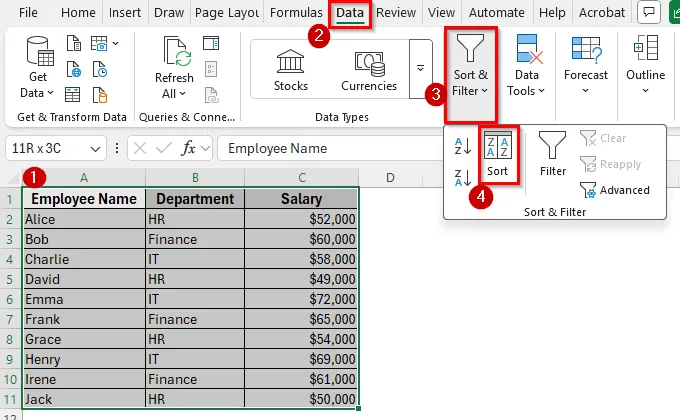Click the formula bar options dots

117,148
